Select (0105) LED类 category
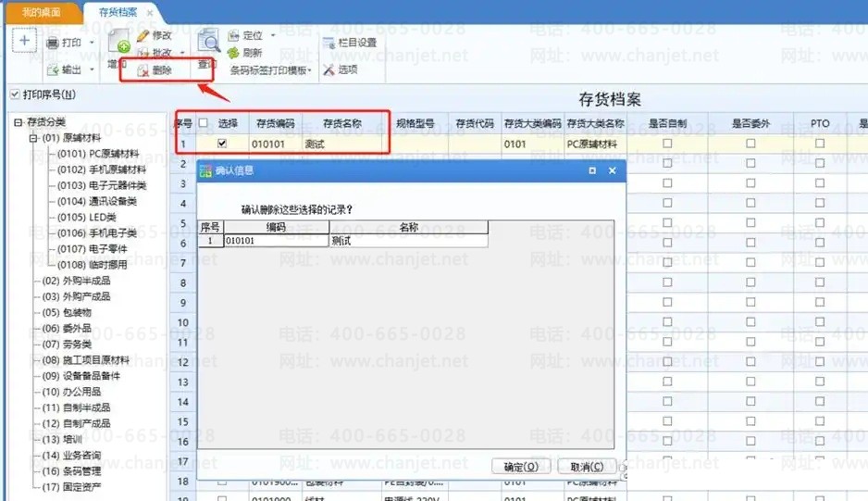The height and width of the screenshot is (501, 868). tap(86, 218)
